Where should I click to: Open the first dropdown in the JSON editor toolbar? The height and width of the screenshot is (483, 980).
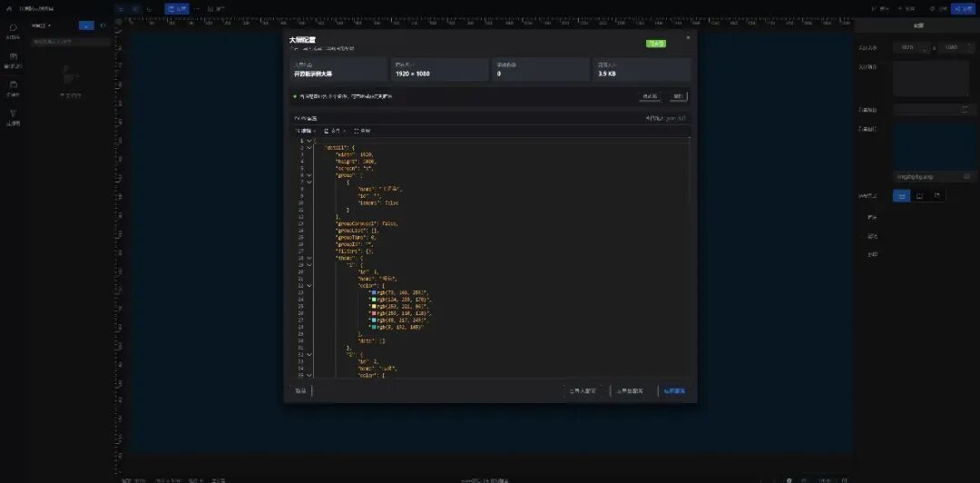pyautogui.click(x=305, y=131)
